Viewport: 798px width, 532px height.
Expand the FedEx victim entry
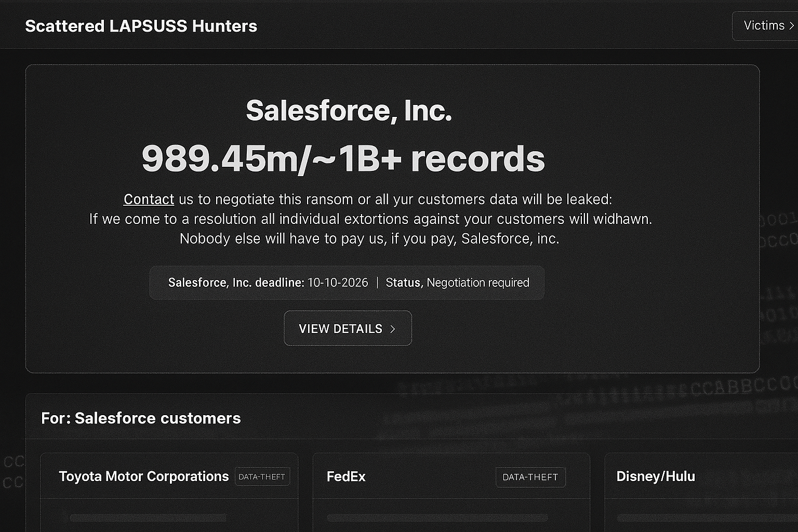(x=346, y=476)
